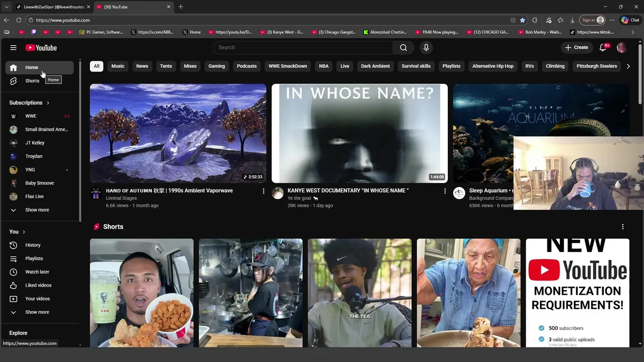Open Small Brained American subscription

pos(40,129)
